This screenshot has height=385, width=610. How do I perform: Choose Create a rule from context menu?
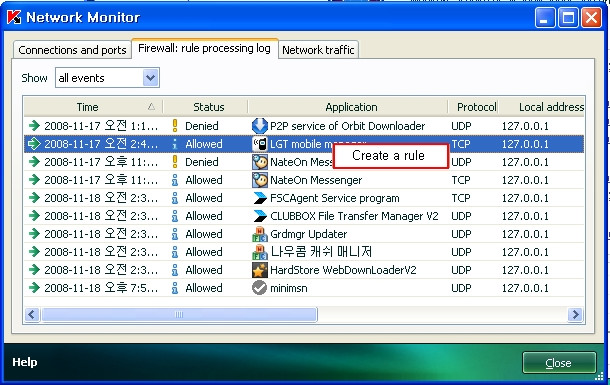[391, 156]
